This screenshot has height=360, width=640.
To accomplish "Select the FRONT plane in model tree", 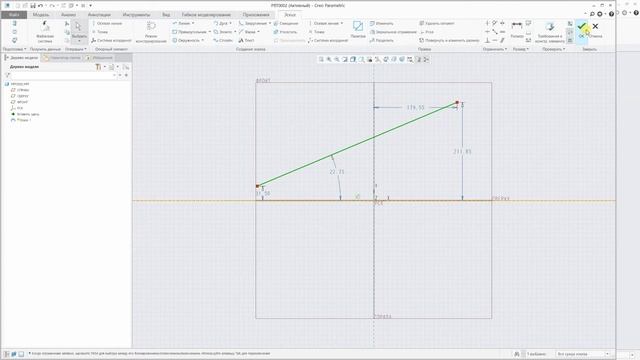I will pyautogui.click(x=19, y=102).
